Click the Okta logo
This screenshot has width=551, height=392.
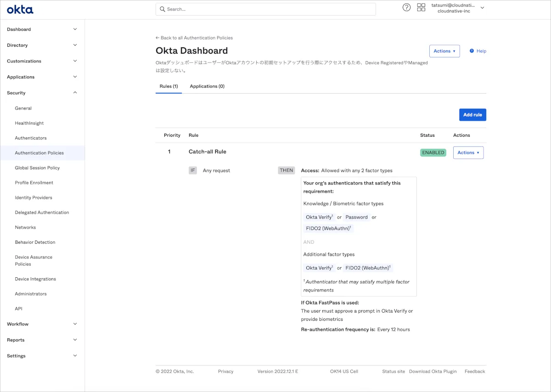pos(20,9)
